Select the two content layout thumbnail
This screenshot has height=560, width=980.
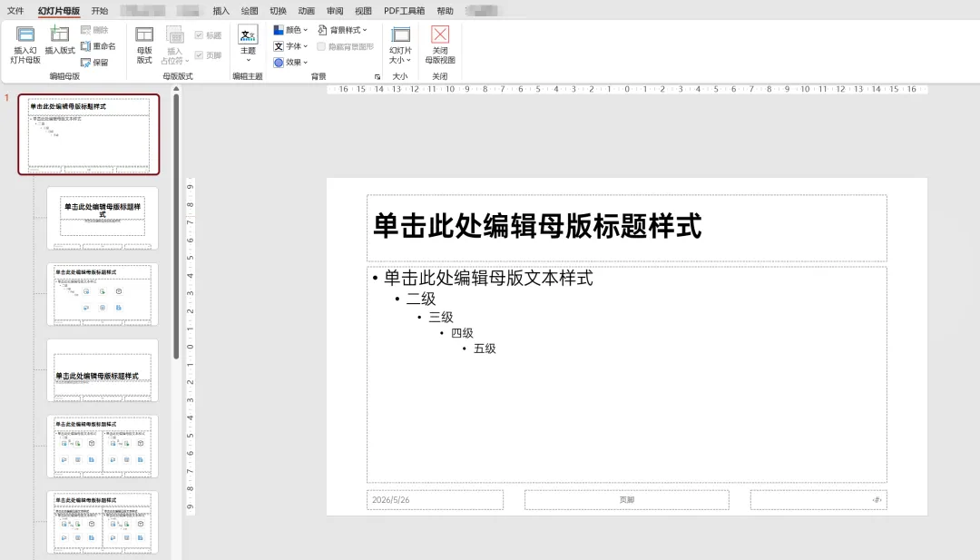tap(103, 447)
